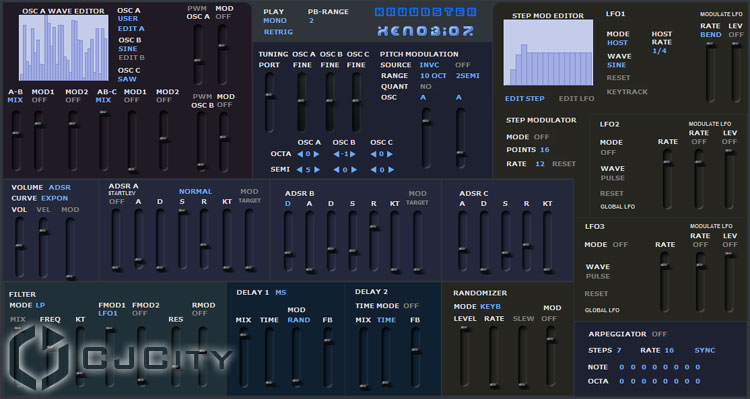
Task: Click the Xenobioz logo
Action: coord(425,31)
